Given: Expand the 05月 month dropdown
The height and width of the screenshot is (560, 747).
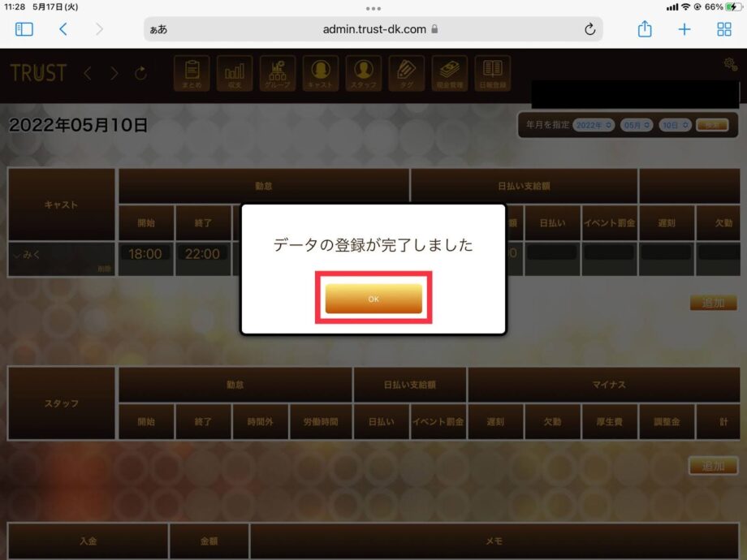Looking at the screenshot, I should click(x=637, y=125).
